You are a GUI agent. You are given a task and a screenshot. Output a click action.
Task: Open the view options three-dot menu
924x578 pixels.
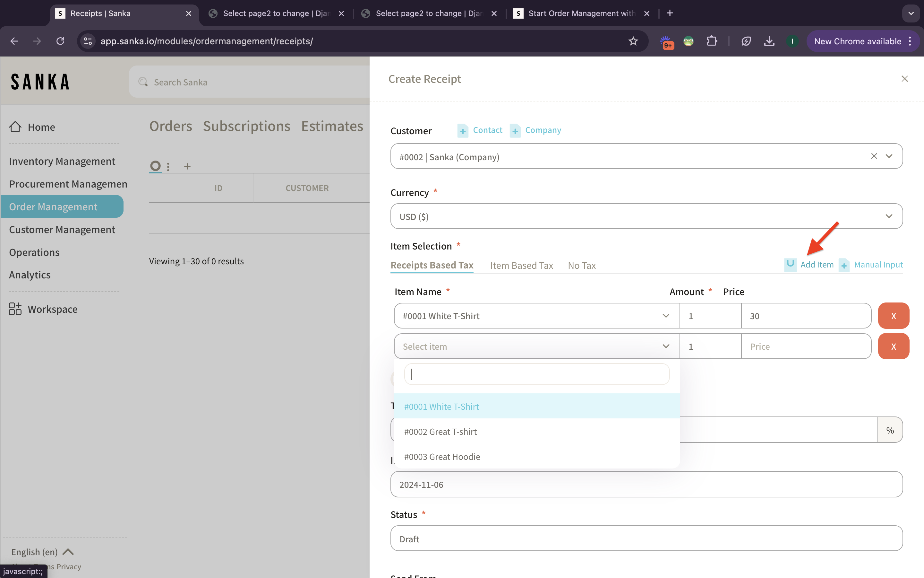(168, 167)
